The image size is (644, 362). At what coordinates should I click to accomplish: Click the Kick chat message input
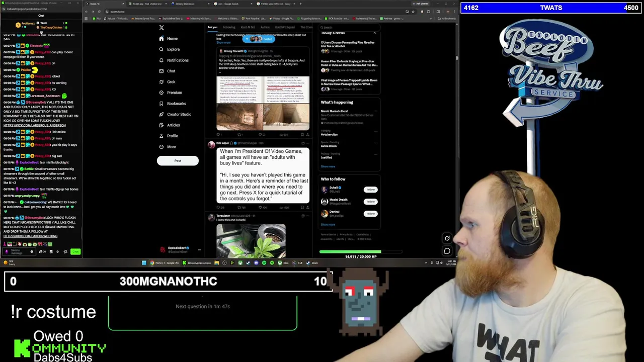coord(19,251)
